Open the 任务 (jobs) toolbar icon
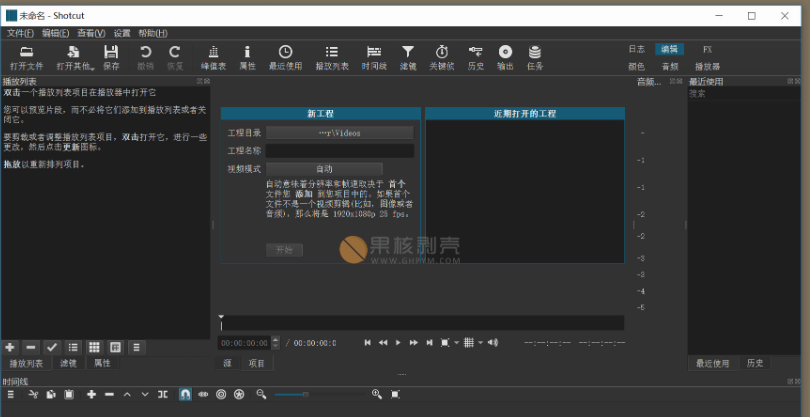This screenshot has width=810, height=417. pyautogui.click(x=535, y=57)
